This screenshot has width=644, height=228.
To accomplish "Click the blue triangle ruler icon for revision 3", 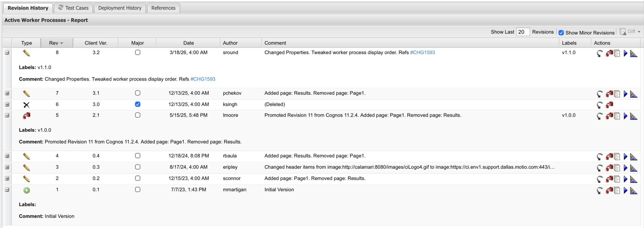I will click(x=633, y=168).
